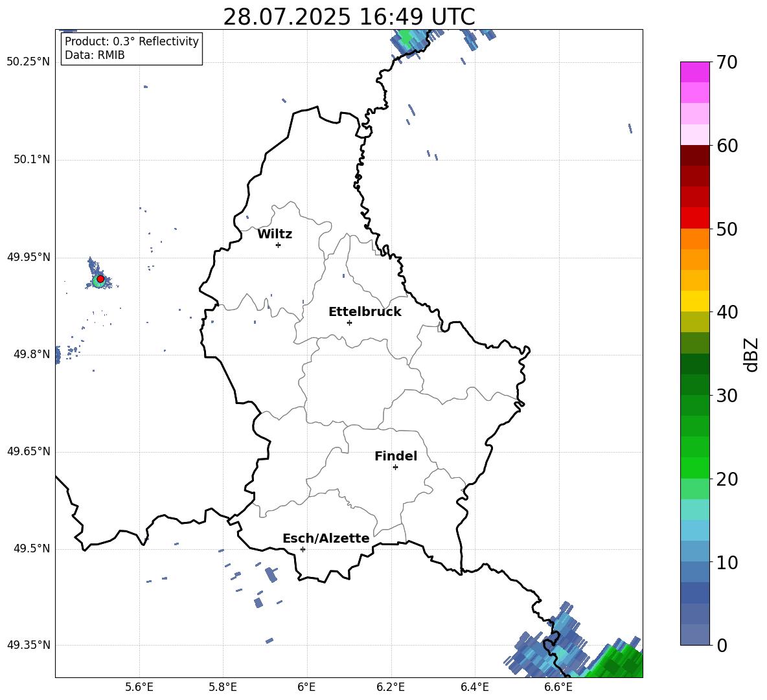Screen dimensions: 767x700
Task: Pick the light blue swatch just above 10 dBZ
Action: (694, 551)
